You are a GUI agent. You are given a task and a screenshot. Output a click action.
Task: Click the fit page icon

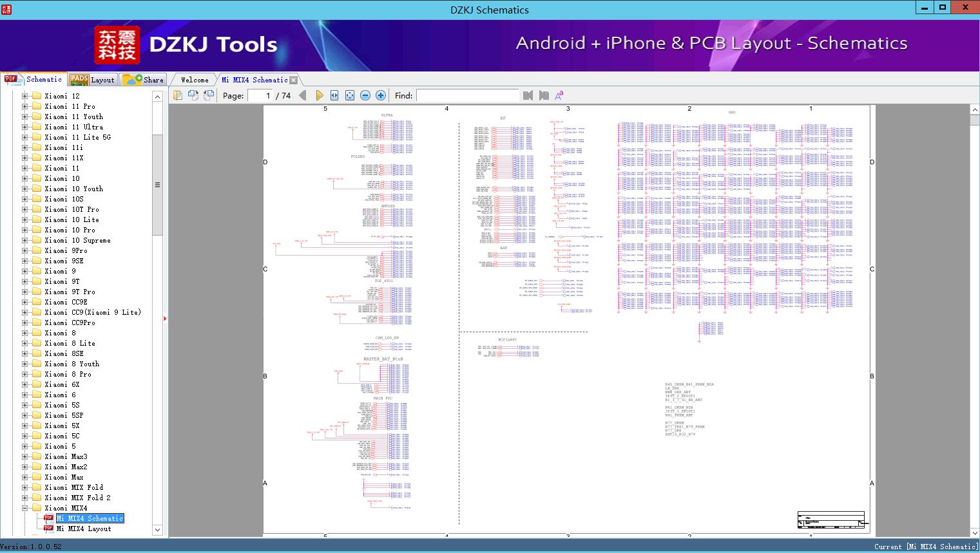coord(350,95)
